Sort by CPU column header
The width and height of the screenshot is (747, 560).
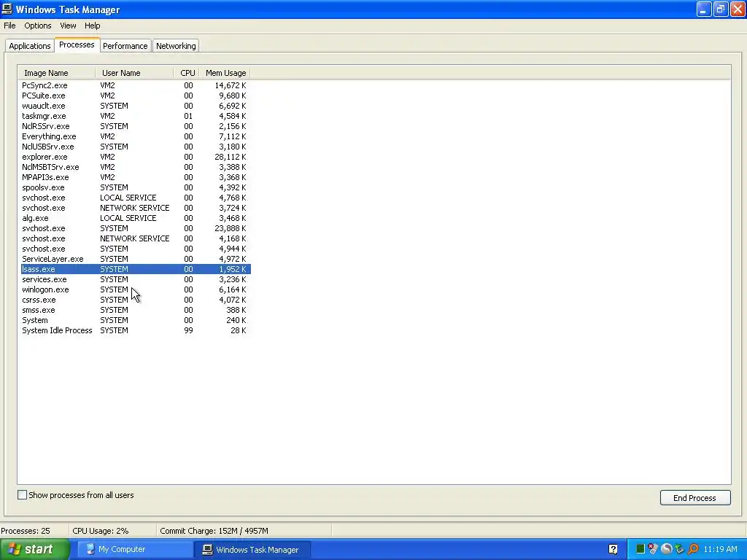click(x=187, y=73)
